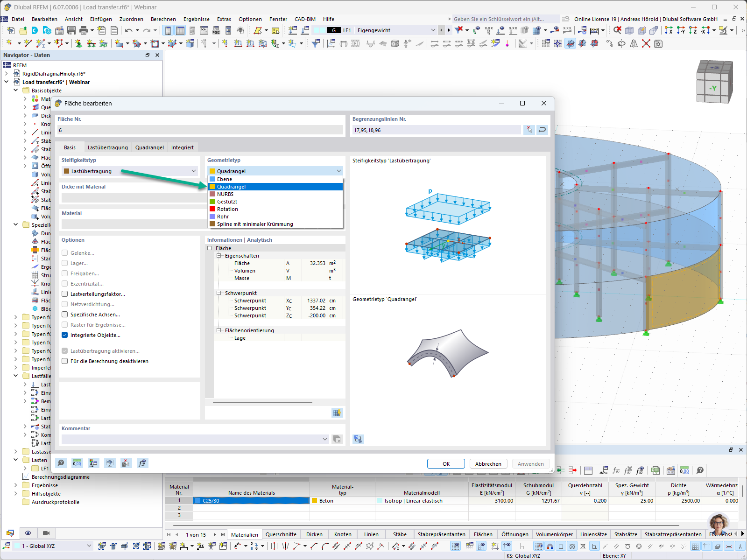
Task: Click the view cube in the 3D workspace
Action: [714, 82]
